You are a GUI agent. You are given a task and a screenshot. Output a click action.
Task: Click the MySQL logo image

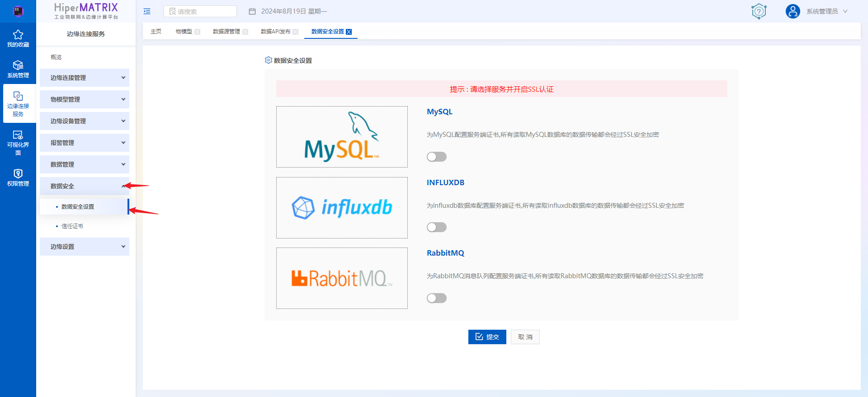click(342, 137)
